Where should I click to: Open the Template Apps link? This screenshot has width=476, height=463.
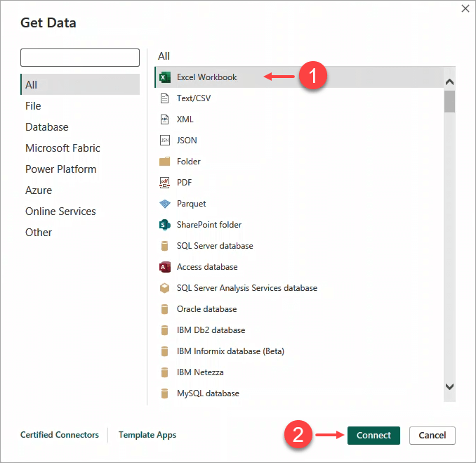click(147, 435)
